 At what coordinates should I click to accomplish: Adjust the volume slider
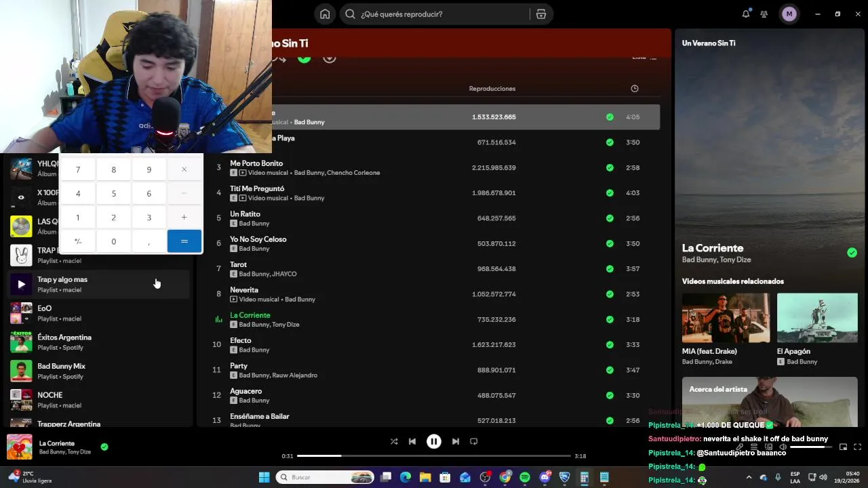tap(811, 447)
